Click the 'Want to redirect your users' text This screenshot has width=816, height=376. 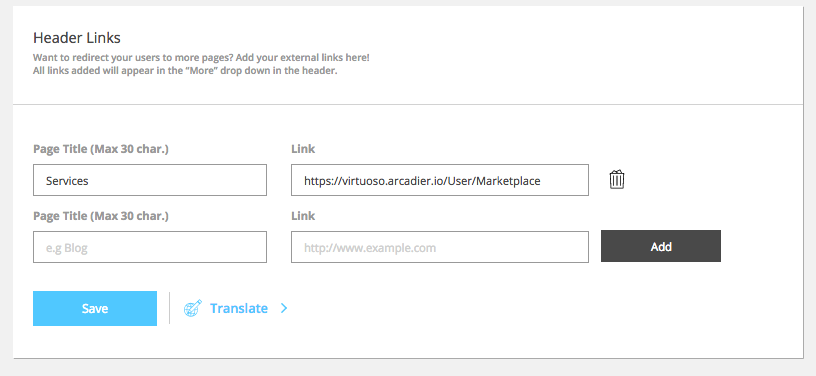[x=201, y=58]
